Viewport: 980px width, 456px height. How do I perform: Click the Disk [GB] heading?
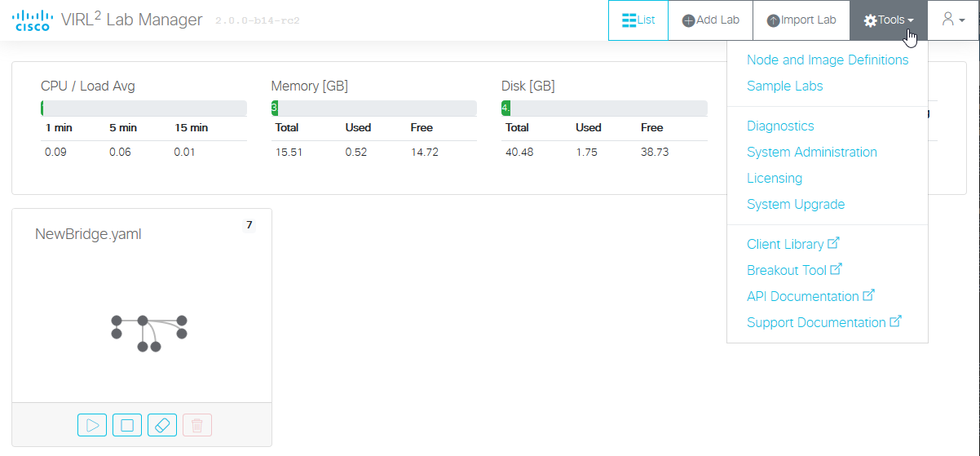coord(528,86)
